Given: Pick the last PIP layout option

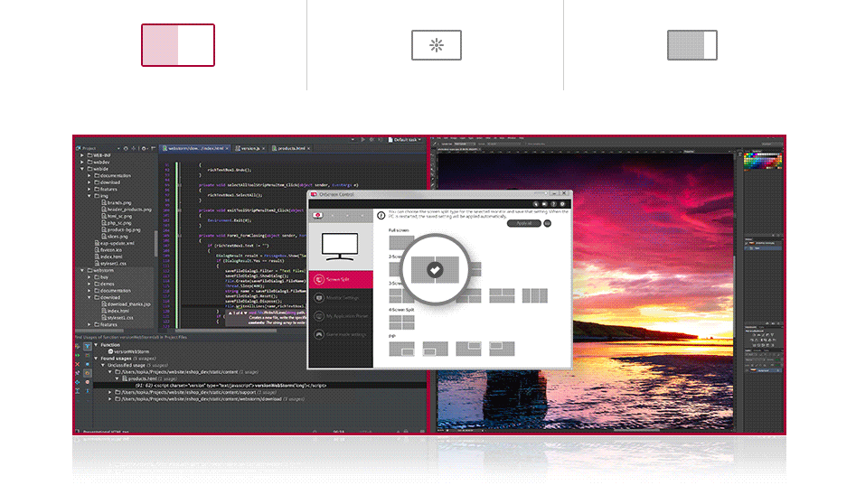Looking at the screenshot, I should 502,349.
